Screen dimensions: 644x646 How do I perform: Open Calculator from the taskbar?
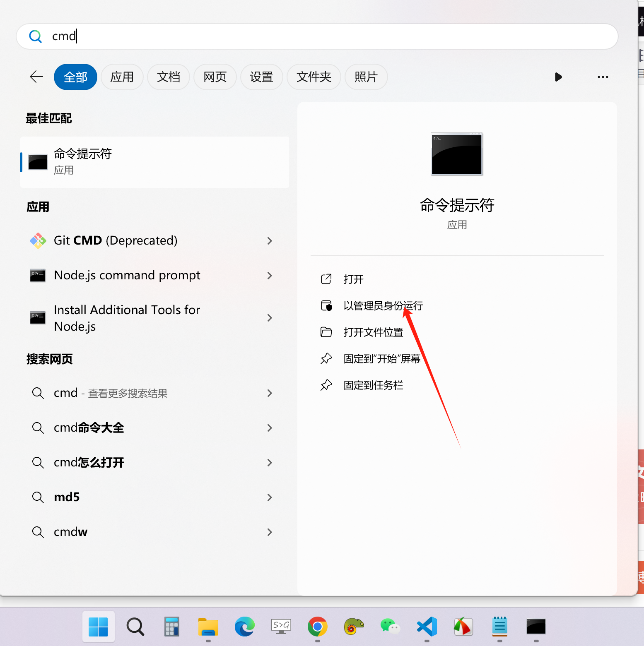171,627
